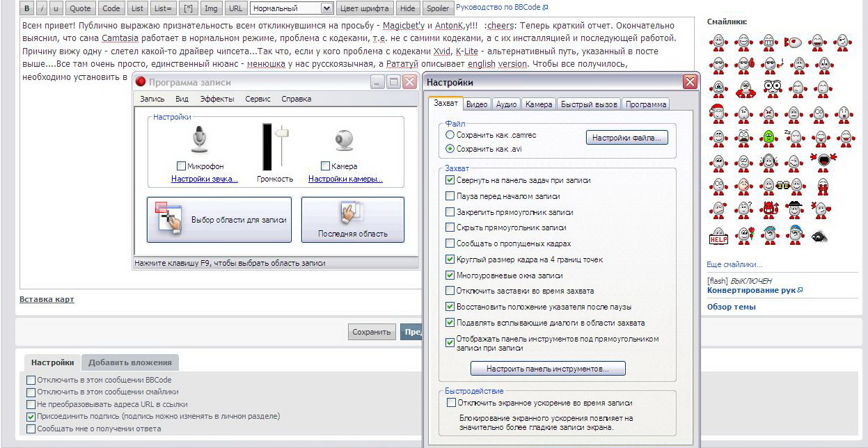Click the Сохранить button
This screenshot has width=868, height=448.
click(x=372, y=332)
